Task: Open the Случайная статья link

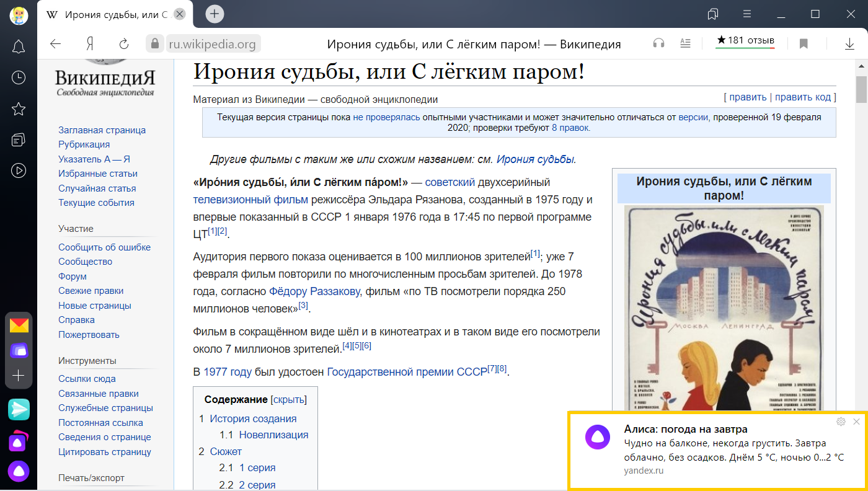Action: (97, 188)
